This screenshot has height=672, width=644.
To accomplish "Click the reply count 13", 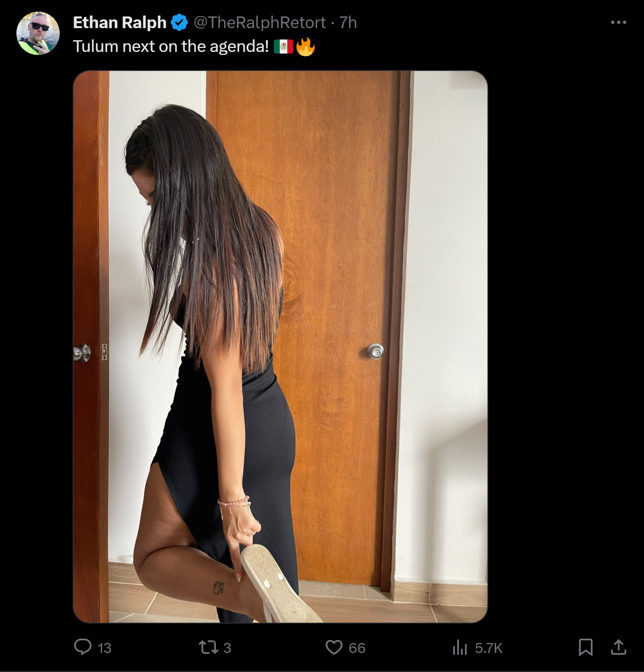I will coord(105,648).
